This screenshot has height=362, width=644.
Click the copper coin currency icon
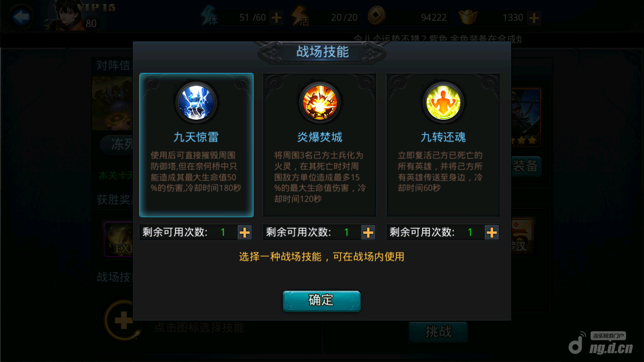pos(377,17)
